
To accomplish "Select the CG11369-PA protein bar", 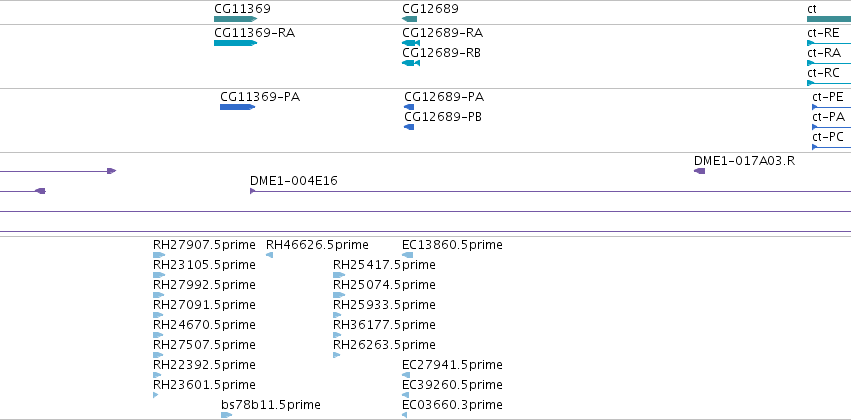I will point(238,107).
